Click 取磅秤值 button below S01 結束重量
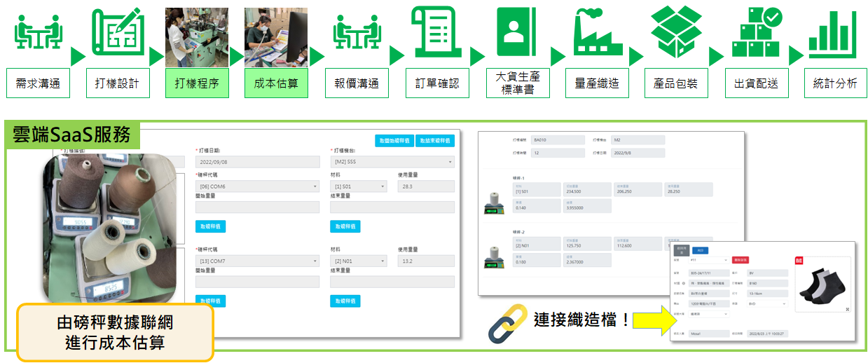This screenshot has height=363, width=868. (345, 226)
